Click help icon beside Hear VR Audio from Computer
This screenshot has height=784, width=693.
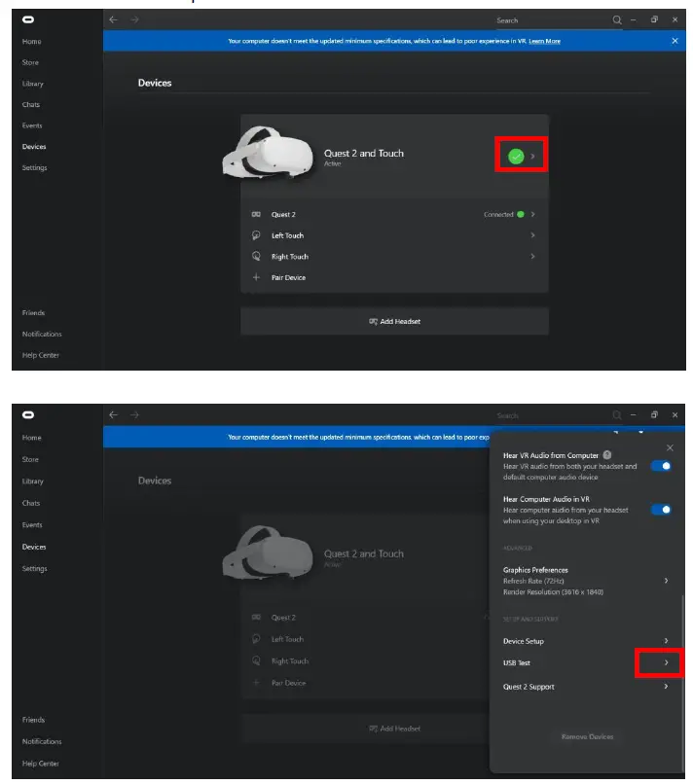607,455
